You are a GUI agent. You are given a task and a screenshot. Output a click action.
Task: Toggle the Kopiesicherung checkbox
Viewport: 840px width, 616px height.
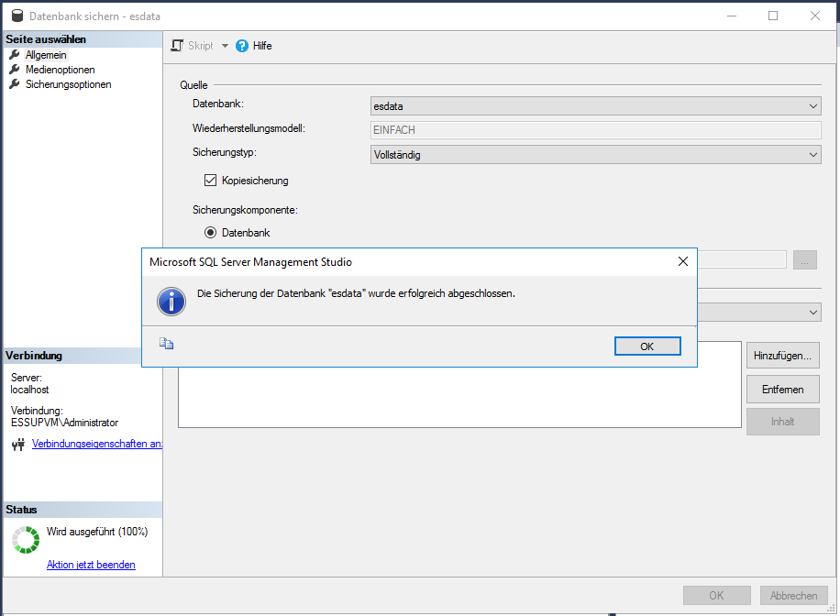(211, 181)
